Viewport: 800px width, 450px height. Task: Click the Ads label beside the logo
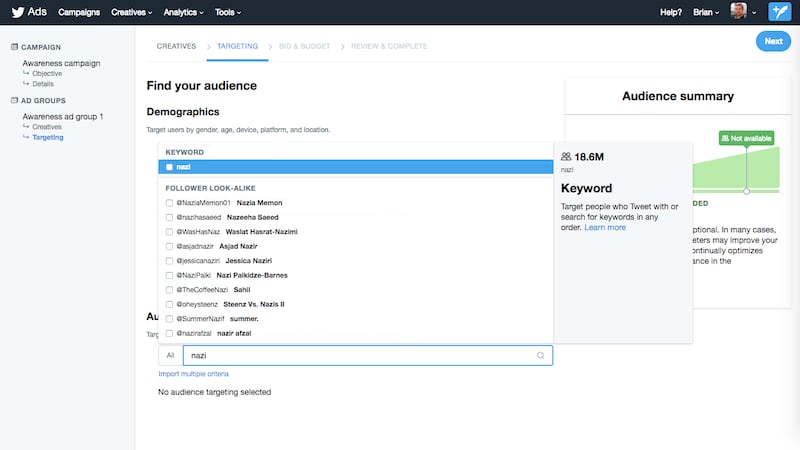[x=37, y=12]
